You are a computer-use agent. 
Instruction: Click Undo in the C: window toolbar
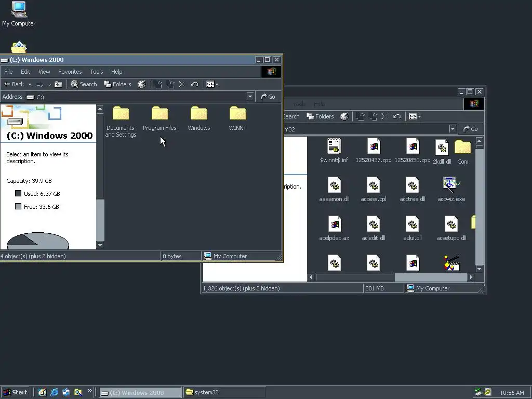point(194,84)
